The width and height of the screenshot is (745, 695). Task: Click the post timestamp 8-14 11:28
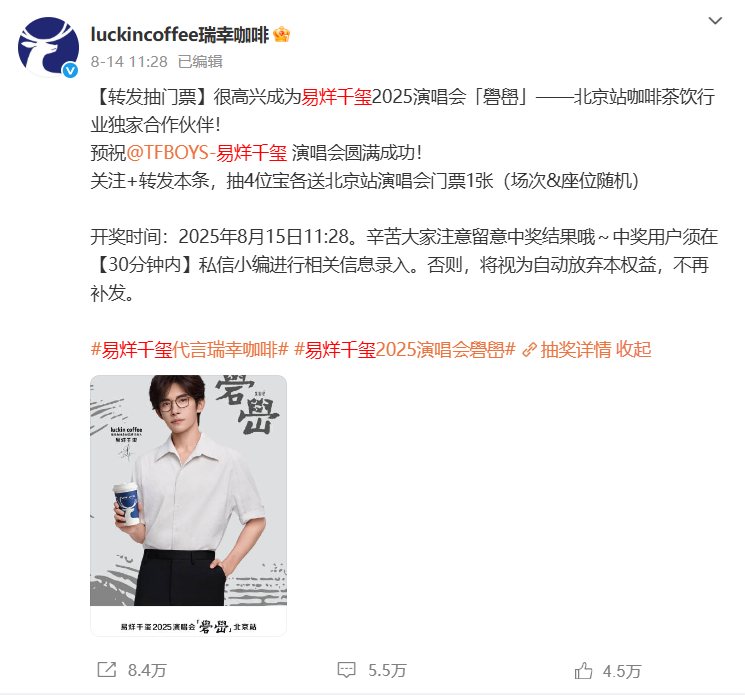tap(129, 62)
